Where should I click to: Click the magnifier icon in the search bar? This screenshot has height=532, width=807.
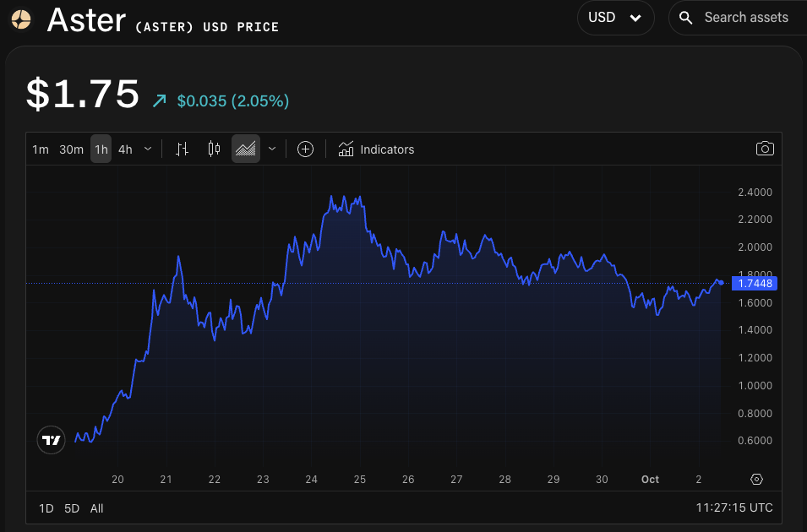(685, 17)
